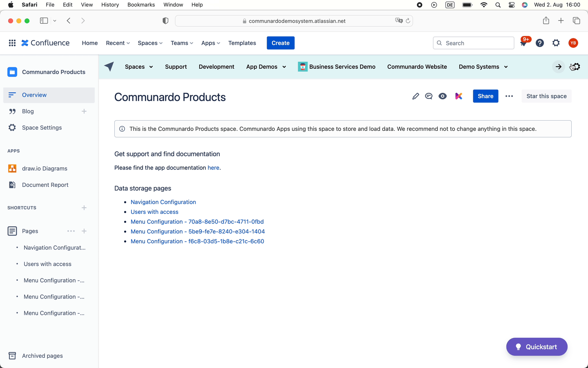Open Menu Configuration f6c8-03d5 link
This screenshot has width=588, height=368.
[x=197, y=241]
